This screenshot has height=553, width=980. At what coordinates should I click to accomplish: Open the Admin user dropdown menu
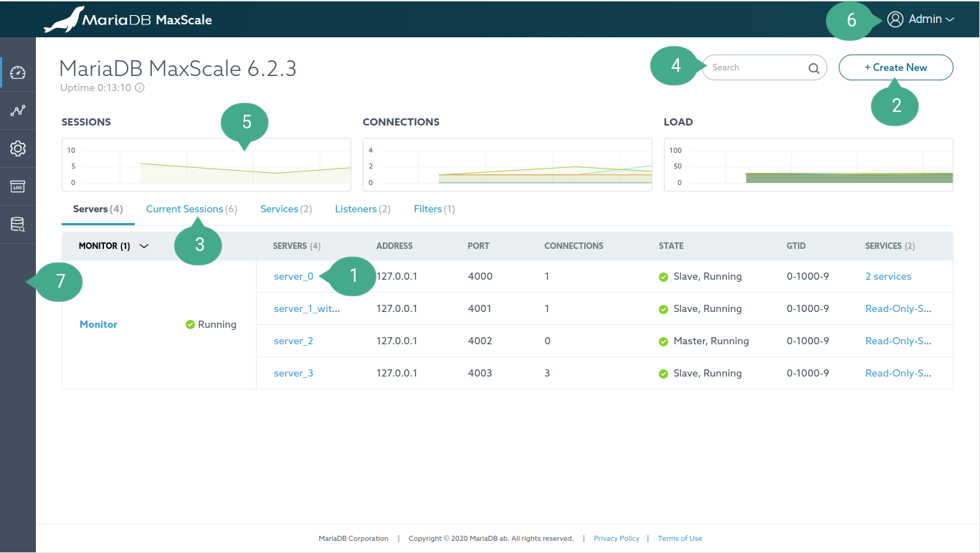point(920,19)
